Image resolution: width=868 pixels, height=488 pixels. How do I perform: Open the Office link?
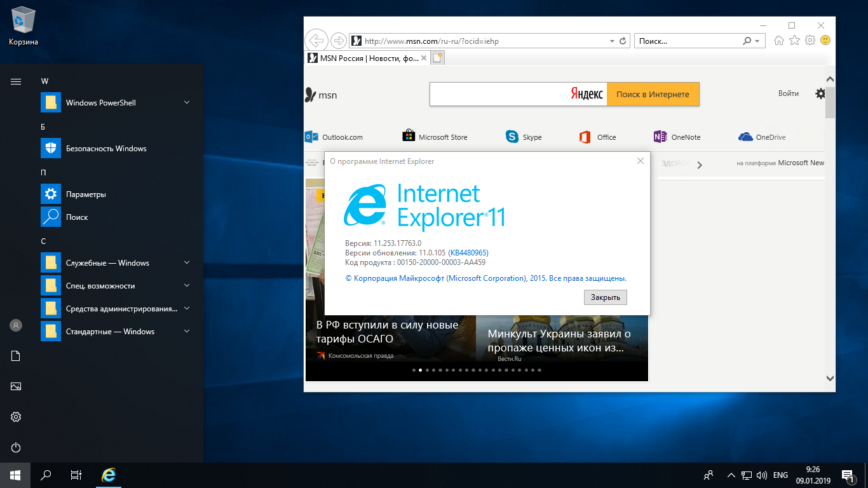tap(597, 137)
